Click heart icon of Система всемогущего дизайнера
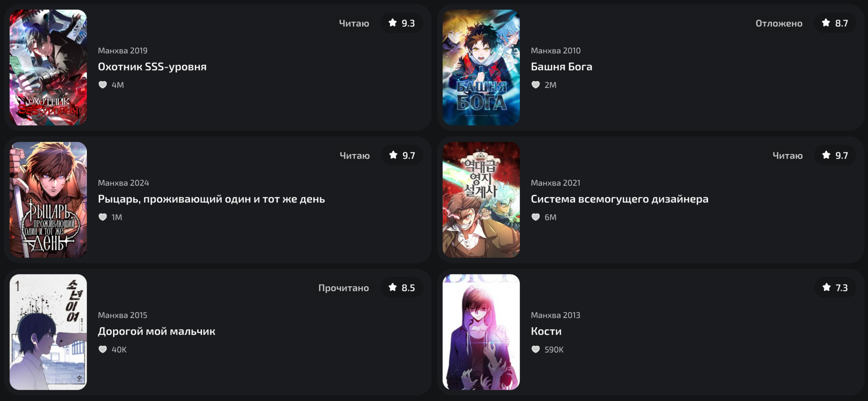This screenshot has width=868, height=401. coord(536,217)
